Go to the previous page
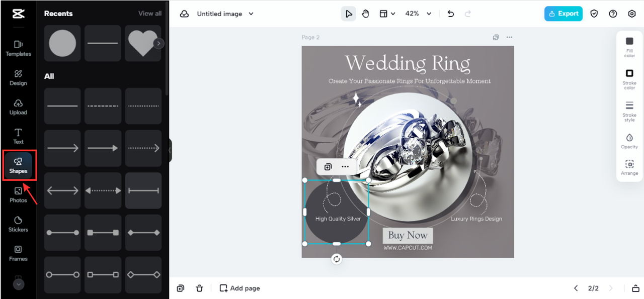This screenshot has width=644, height=299. click(576, 288)
